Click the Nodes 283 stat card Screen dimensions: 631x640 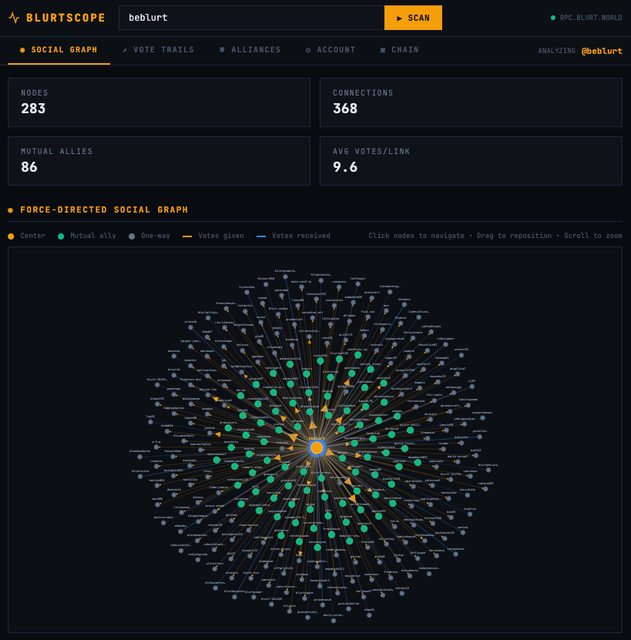click(160, 103)
